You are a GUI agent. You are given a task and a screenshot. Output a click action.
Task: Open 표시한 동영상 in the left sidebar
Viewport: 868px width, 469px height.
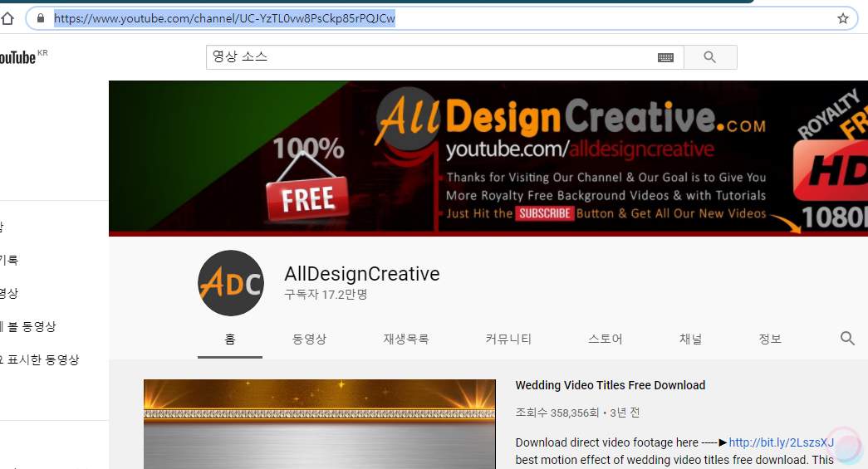(41, 360)
